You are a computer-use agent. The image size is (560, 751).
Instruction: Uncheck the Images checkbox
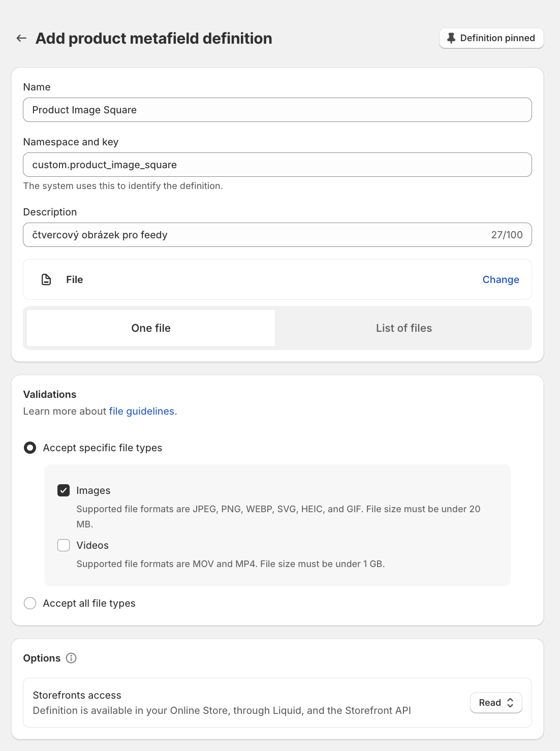[64, 490]
